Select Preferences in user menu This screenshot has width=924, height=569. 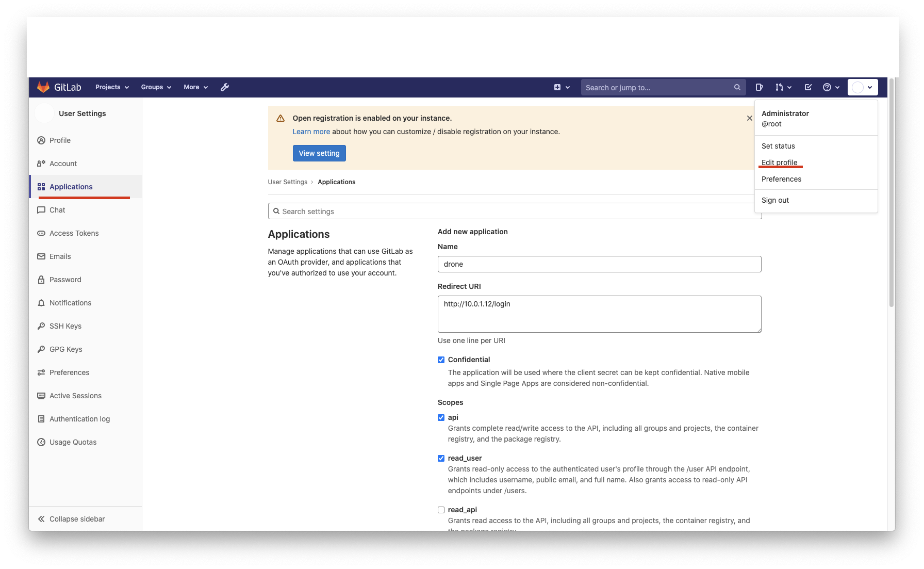(x=781, y=179)
